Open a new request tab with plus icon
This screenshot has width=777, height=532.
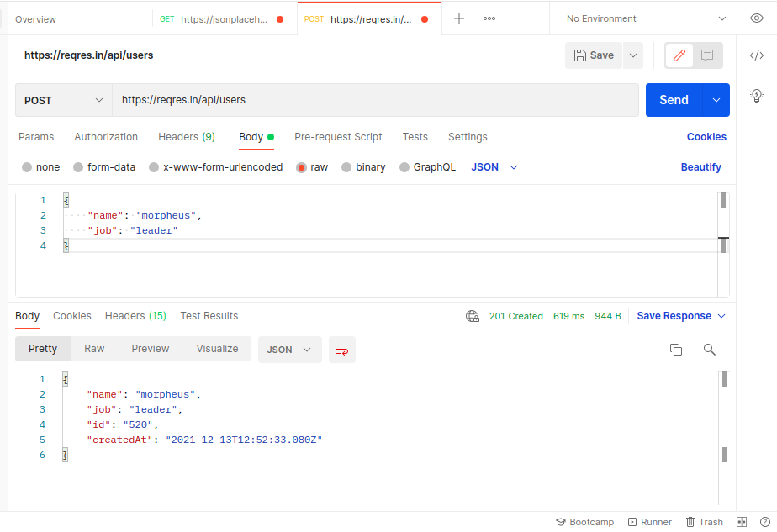pyautogui.click(x=459, y=18)
